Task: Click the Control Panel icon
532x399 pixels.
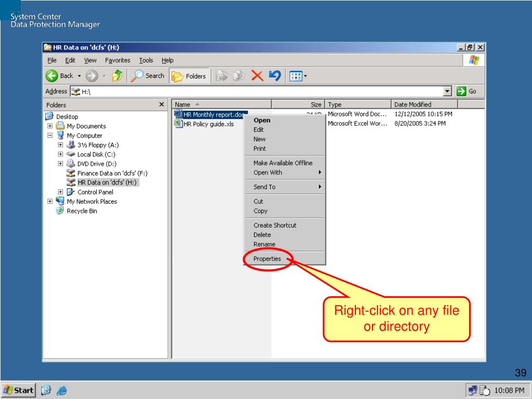Action: pyautogui.click(x=71, y=192)
